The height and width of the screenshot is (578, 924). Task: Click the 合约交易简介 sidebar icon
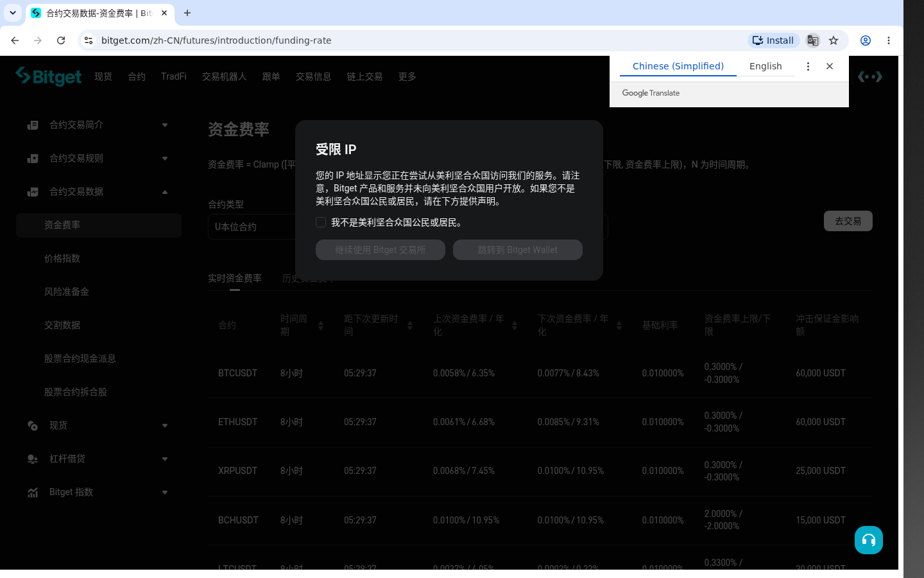[x=33, y=125]
